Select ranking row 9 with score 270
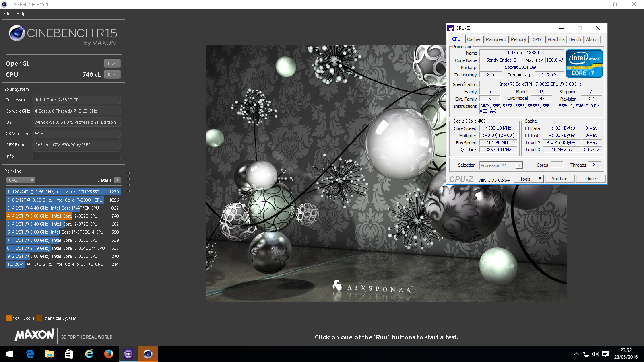 63,256
